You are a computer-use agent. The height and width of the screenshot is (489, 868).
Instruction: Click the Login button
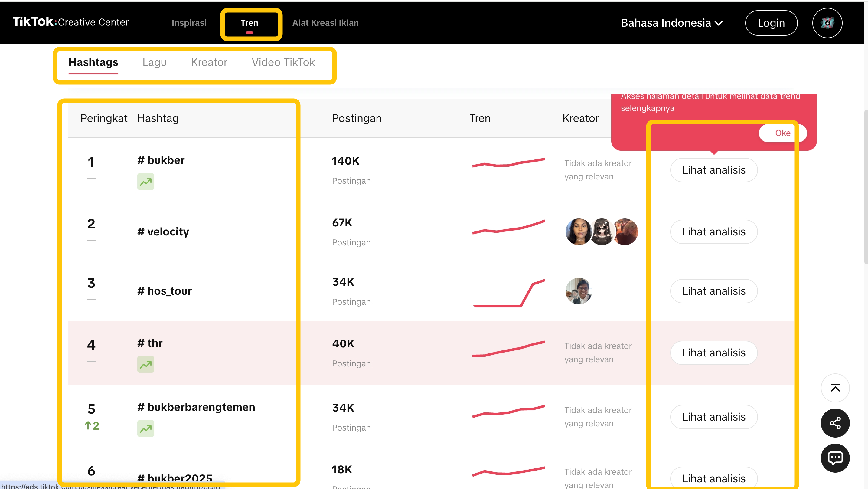tap(771, 23)
